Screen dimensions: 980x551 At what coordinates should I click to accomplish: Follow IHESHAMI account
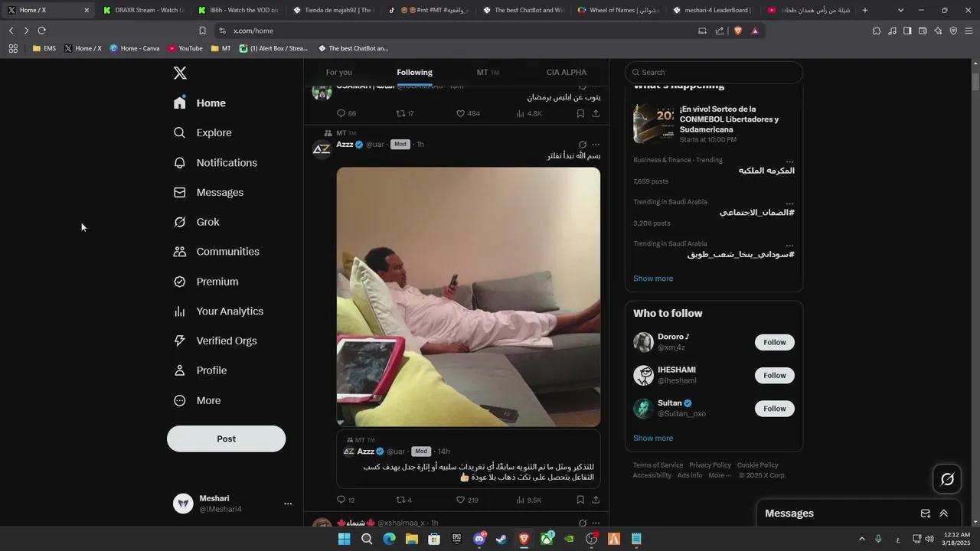(775, 375)
